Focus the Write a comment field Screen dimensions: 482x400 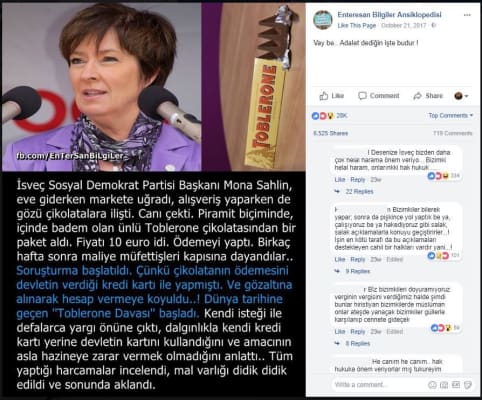(x=378, y=385)
